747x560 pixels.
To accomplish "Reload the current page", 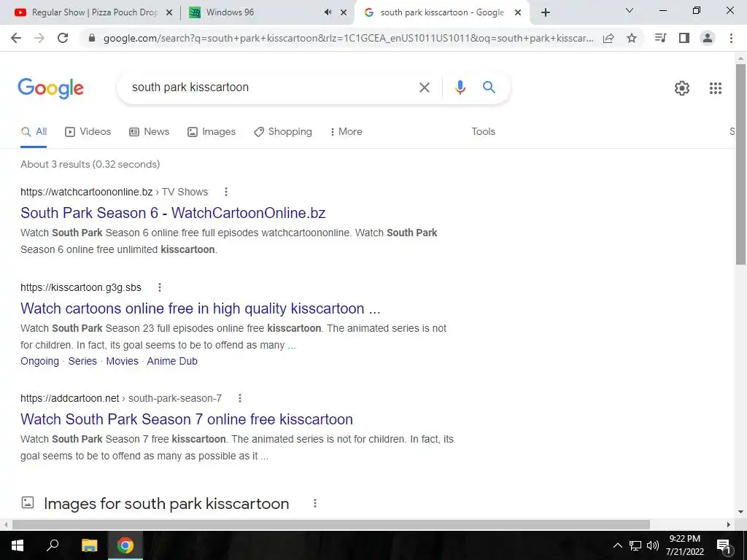I will [63, 38].
